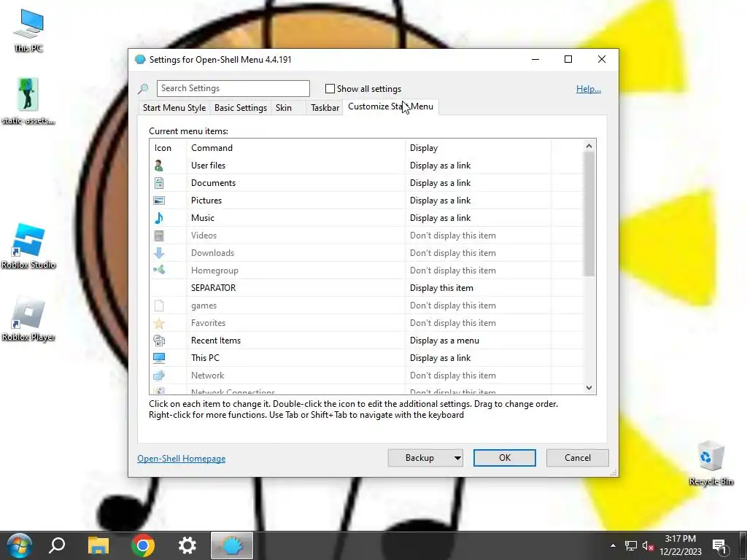
Task: Click the Pictures row icon
Action: [159, 201]
